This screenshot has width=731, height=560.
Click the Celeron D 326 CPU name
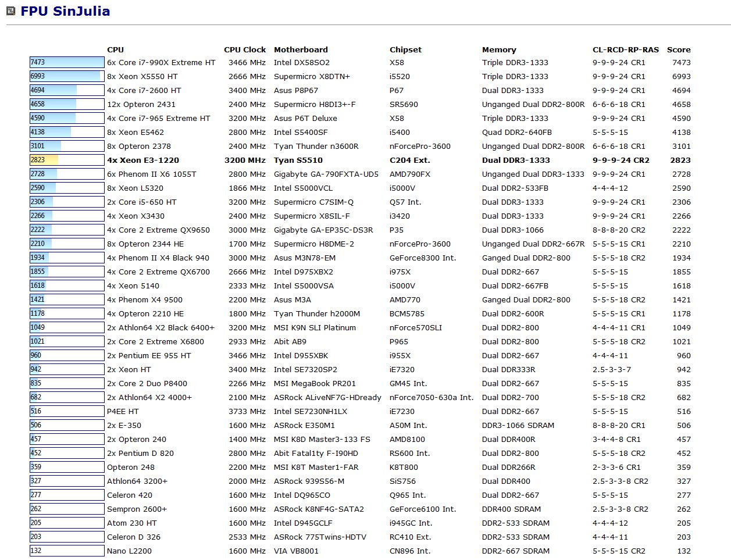point(134,537)
